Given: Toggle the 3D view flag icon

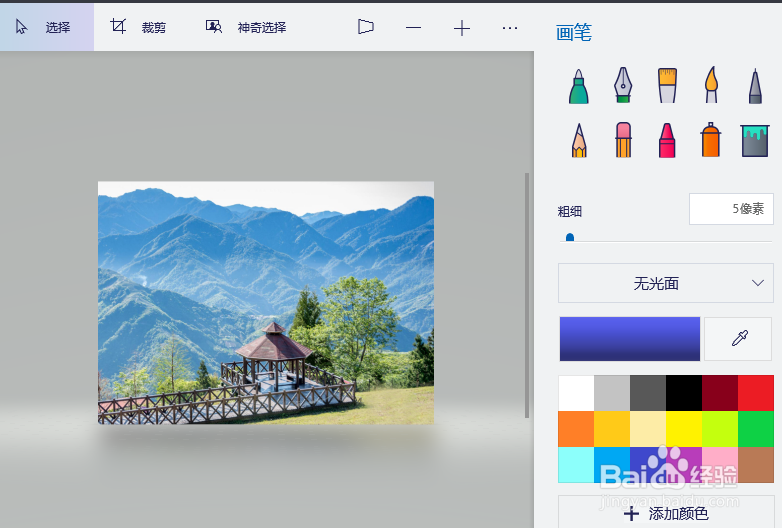Looking at the screenshot, I should pos(366,27).
